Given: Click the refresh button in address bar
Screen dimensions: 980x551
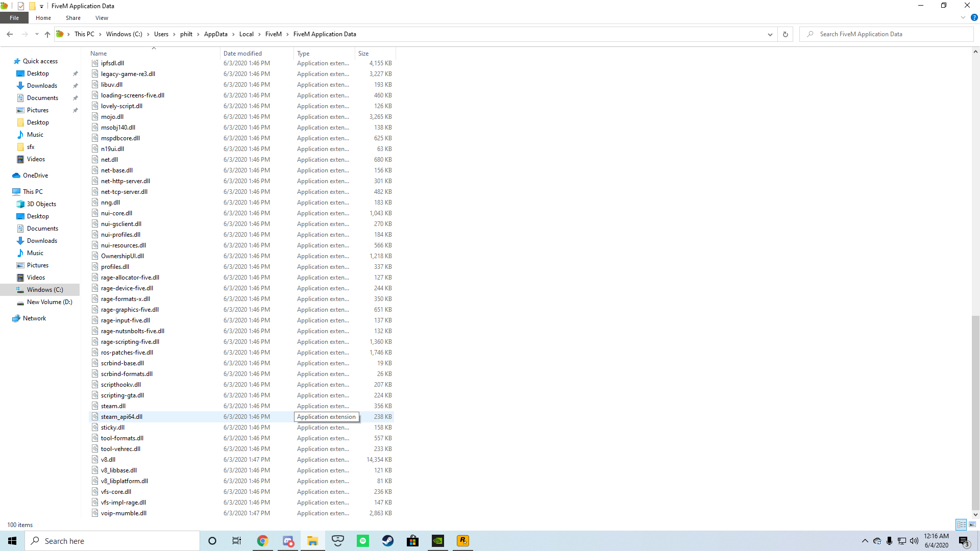Looking at the screenshot, I should 785,34.
